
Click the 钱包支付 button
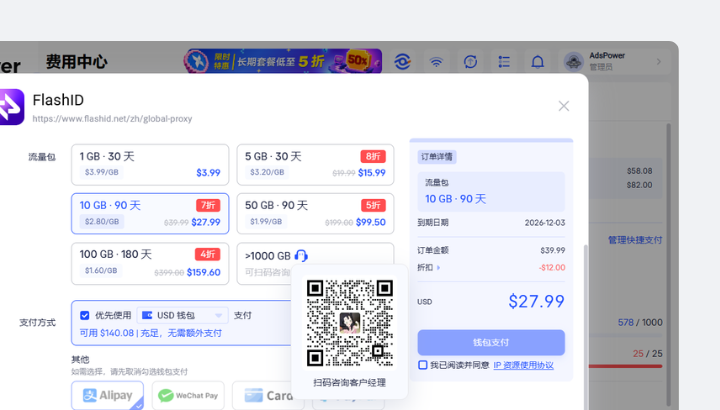click(x=491, y=343)
